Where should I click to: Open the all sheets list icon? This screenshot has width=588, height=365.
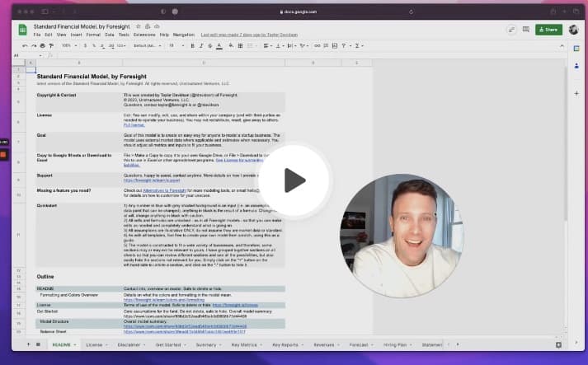point(38,344)
